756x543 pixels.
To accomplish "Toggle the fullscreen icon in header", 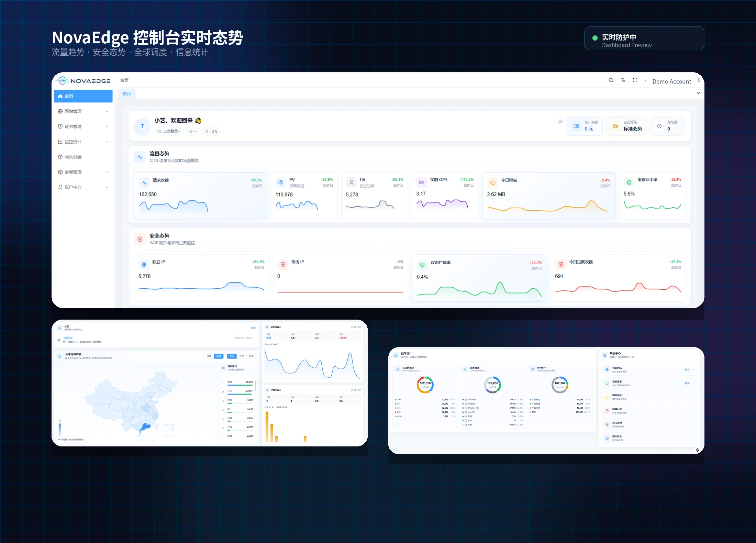I will pyautogui.click(x=635, y=80).
